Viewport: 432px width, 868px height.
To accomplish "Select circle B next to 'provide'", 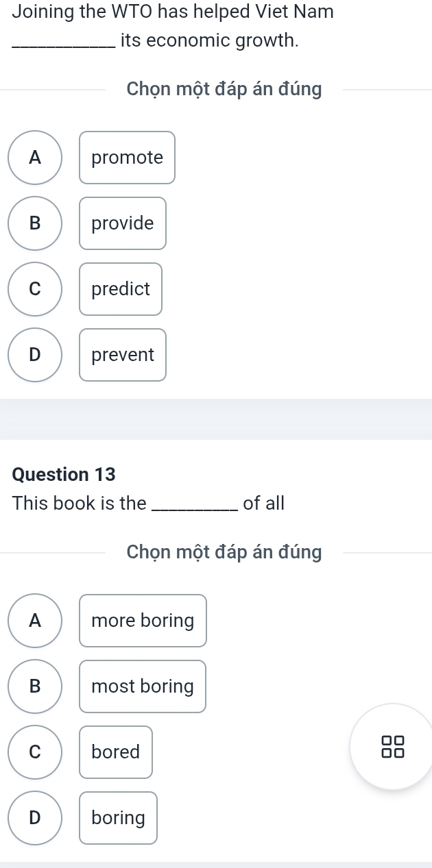I will coord(36,223).
